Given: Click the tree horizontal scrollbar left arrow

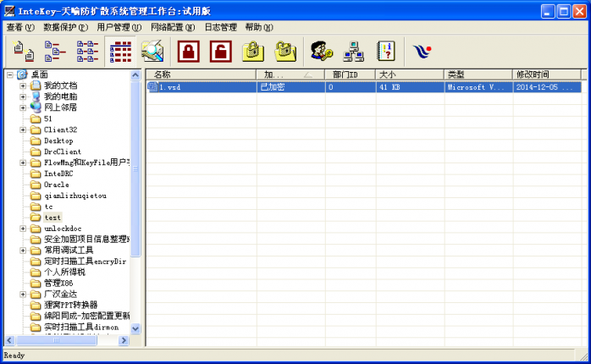Looking at the screenshot, I should [x=10, y=340].
